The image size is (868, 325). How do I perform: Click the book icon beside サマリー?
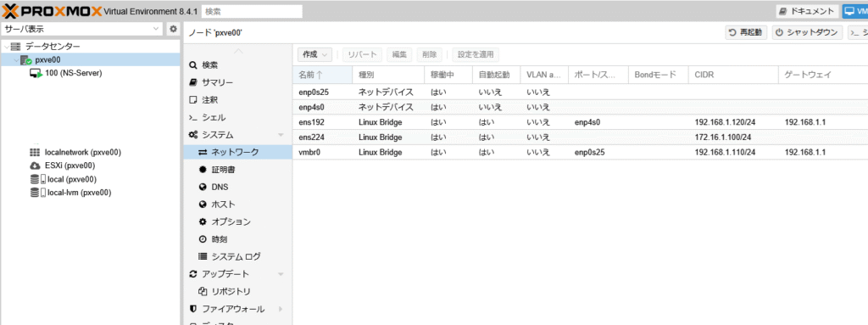pos(192,82)
